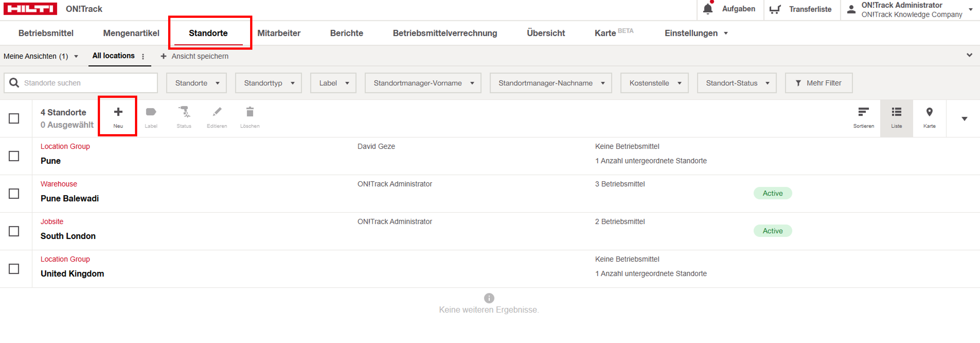Expand the Einstellungen menu

pyautogui.click(x=696, y=33)
